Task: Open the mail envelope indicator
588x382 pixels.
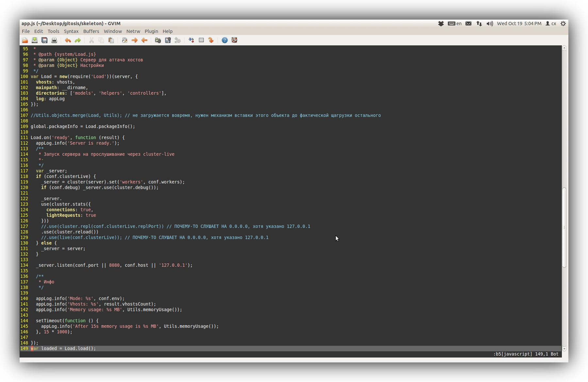Action: pyautogui.click(x=468, y=24)
